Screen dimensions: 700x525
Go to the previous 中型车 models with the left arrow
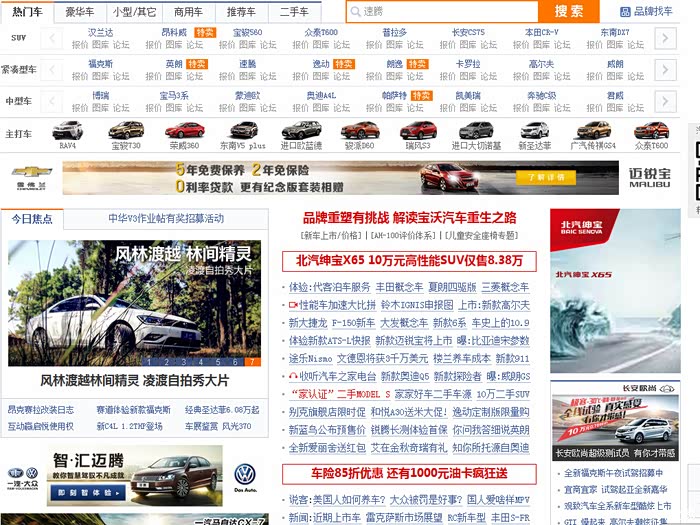pyautogui.click(x=52, y=102)
